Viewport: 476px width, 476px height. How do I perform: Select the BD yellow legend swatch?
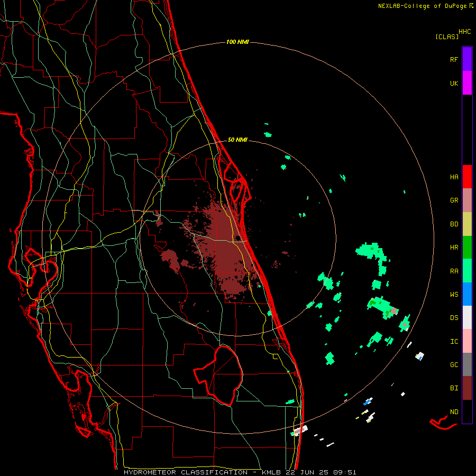[467, 224]
